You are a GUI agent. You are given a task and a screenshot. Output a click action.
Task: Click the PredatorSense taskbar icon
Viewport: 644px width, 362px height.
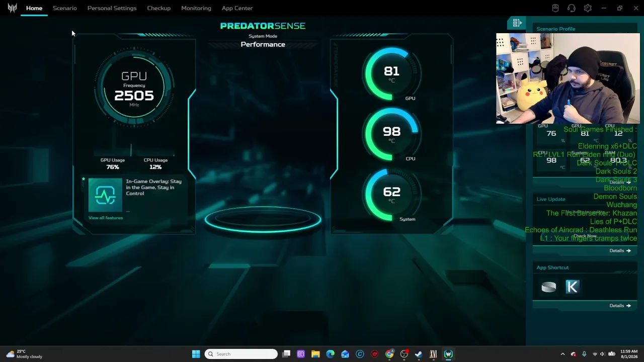pos(448,354)
